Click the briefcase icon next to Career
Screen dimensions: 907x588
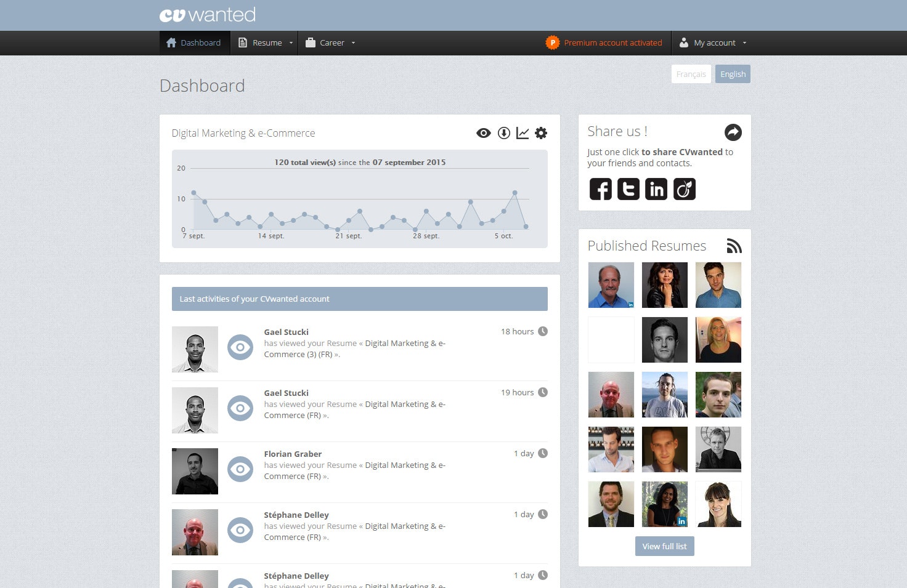coord(311,42)
